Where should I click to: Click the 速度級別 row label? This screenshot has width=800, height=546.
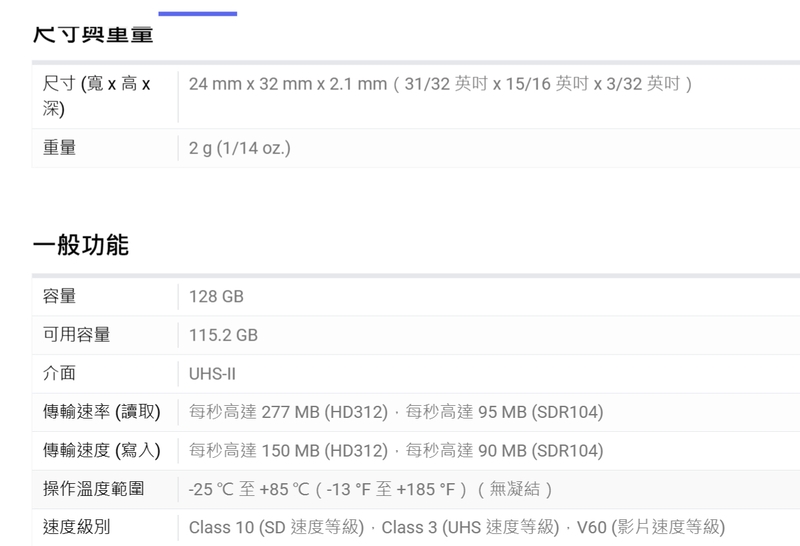(x=76, y=527)
